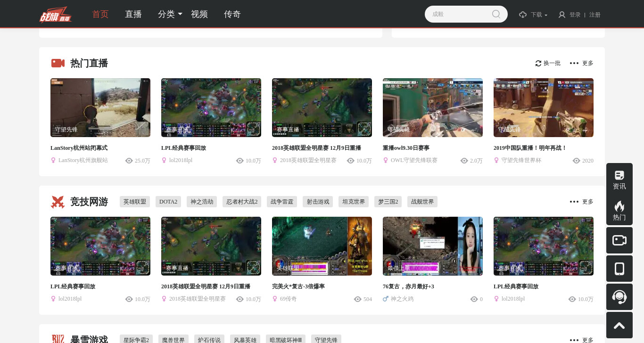The height and width of the screenshot is (343, 644).
Task: Click the more dots icon in 竞技网游
Action: 574,202
